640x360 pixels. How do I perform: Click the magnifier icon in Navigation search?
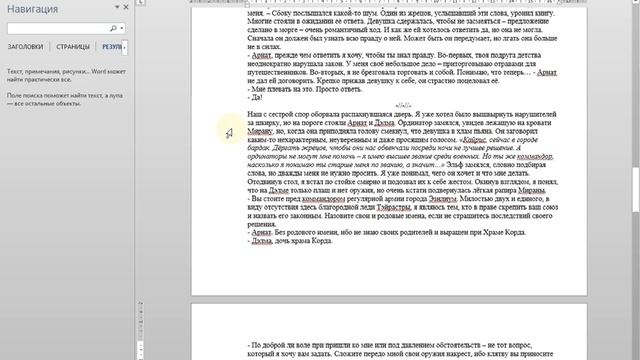[113, 28]
